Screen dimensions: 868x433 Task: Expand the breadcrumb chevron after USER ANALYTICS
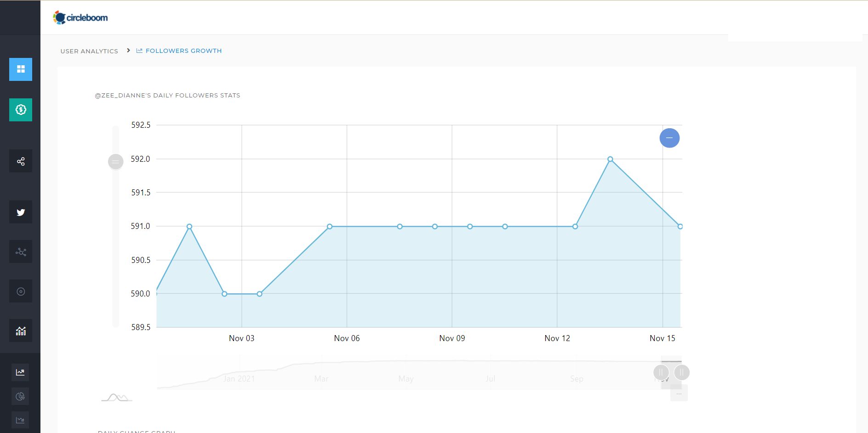tap(128, 51)
